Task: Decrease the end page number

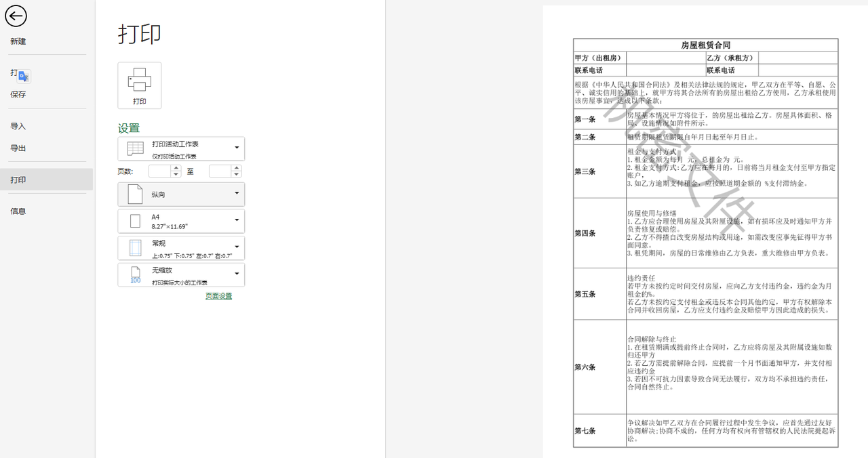Action: click(x=237, y=175)
